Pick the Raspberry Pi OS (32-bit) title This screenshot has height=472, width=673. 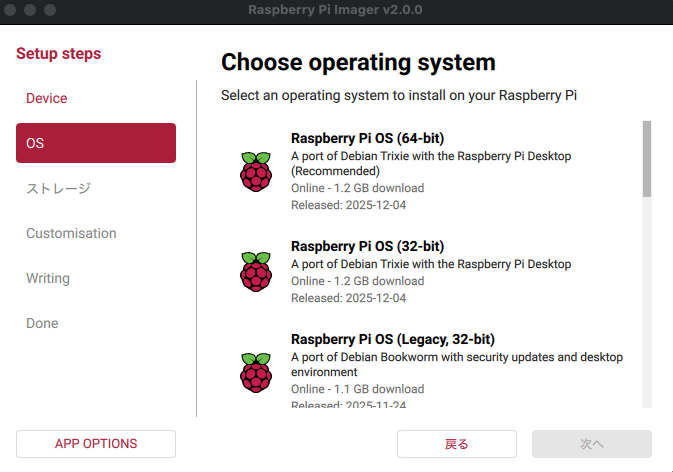367,246
